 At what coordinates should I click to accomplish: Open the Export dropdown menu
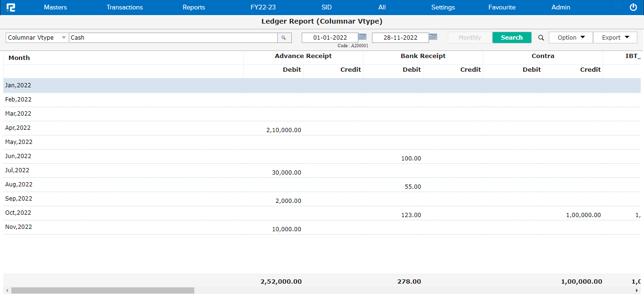[x=615, y=38]
